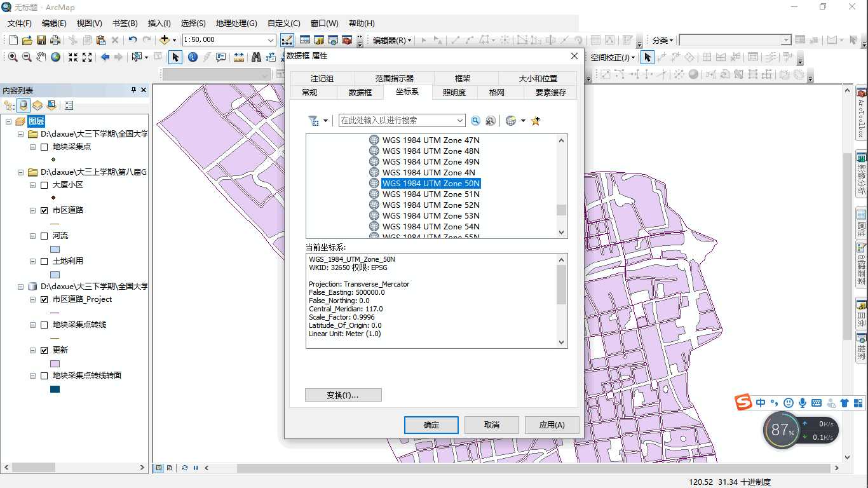Viewport: 868px width, 488px height.
Task: Uncheck the 更新 layer checkbox
Action: [44, 350]
